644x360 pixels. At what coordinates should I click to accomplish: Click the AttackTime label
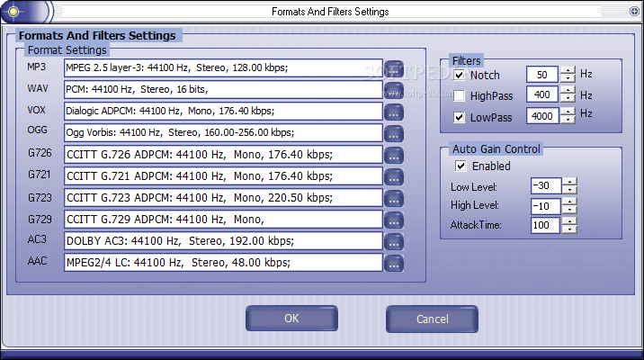pyautogui.click(x=476, y=225)
